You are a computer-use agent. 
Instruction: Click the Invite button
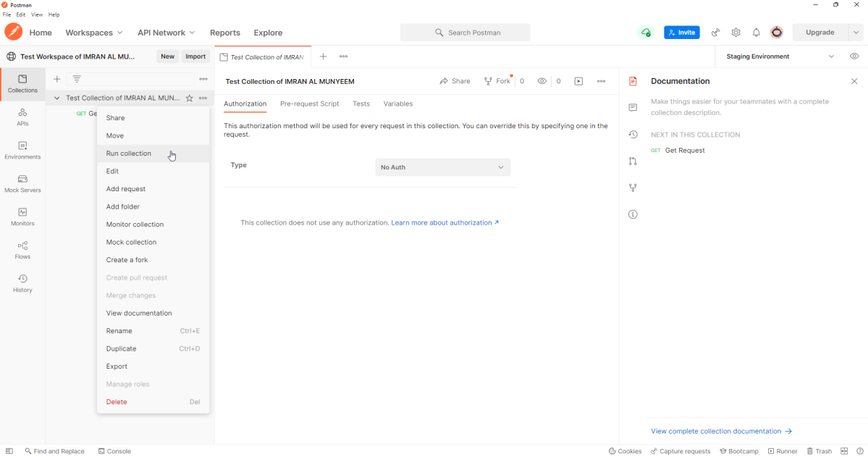point(681,33)
